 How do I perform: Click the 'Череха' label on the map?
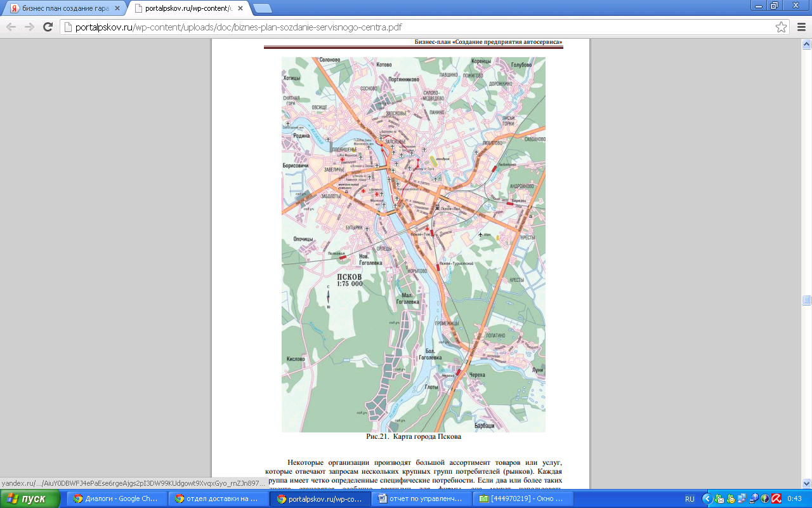point(476,375)
